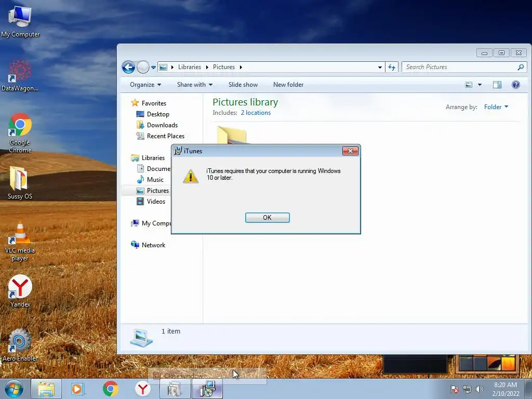Click OK in the iTunes dialog
The image size is (532, 399).
(268, 218)
